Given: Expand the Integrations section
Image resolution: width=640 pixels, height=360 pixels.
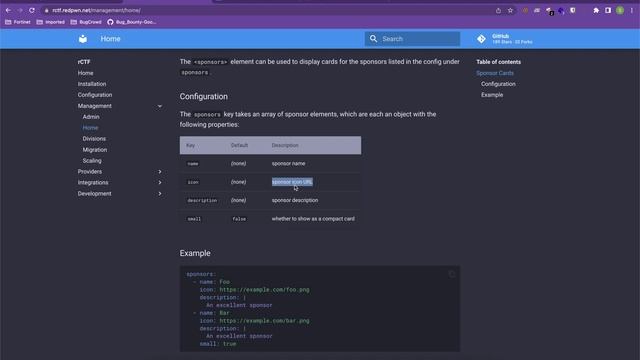Looking at the screenshot, I should 160,183.
